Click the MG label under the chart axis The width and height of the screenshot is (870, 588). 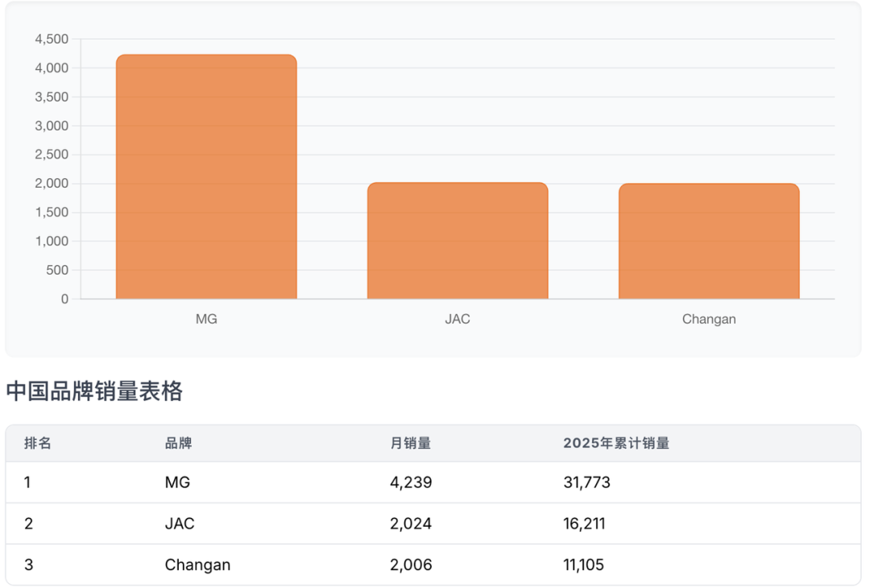click(x=206, y=319)
